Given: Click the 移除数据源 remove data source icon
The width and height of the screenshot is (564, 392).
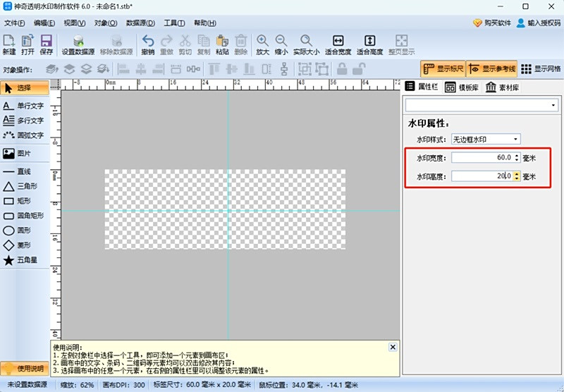Looking at the screenshot, I should tap(116, 44).
